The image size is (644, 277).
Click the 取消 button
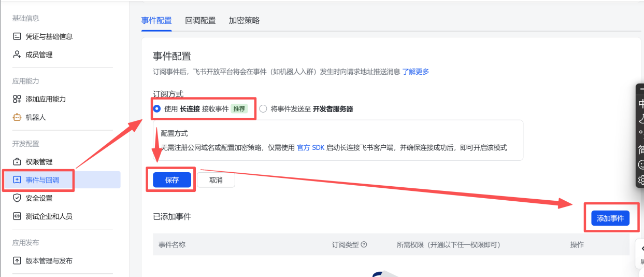(x=216, y=180)
